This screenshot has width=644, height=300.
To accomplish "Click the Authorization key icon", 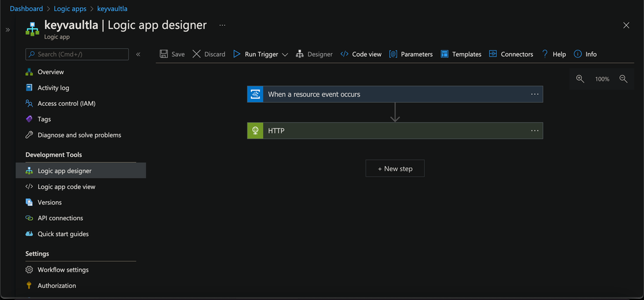I will coord(29,286).
